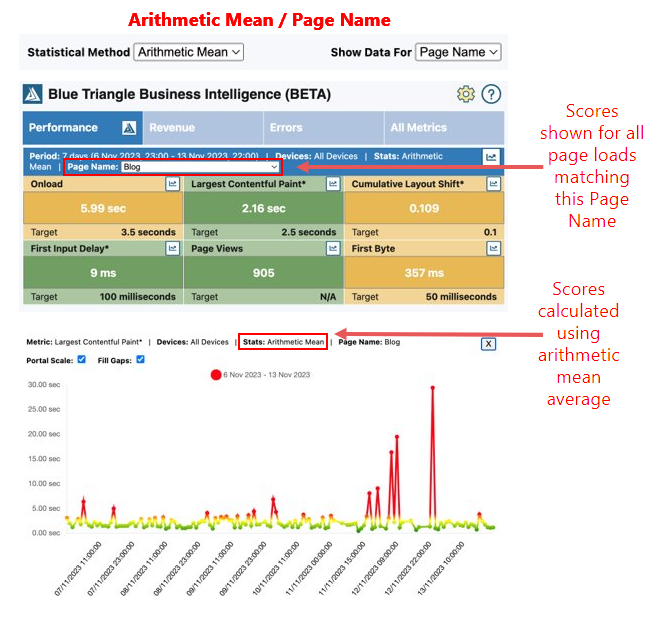Click the '2.5 seconds' LCP target value
This screenshot has width=654, height=624.
(x=309, y=232)
